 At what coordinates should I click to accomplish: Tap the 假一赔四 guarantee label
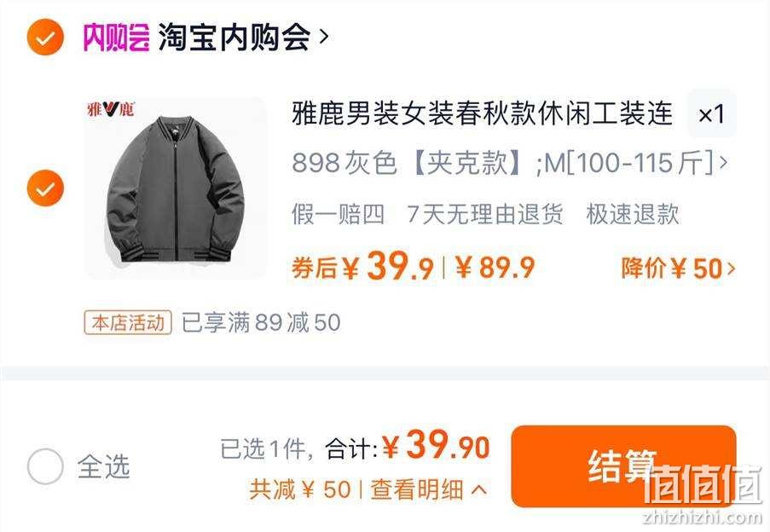pos(338,215)
